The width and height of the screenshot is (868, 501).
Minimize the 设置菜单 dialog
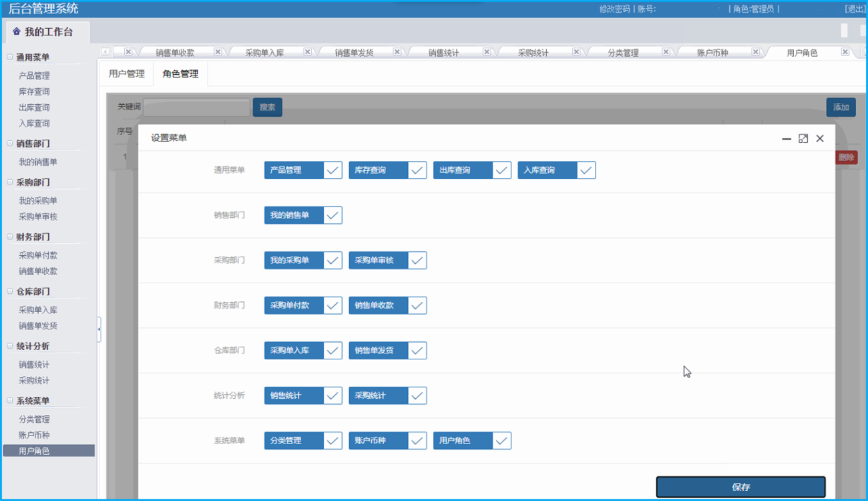click(787, 139)
